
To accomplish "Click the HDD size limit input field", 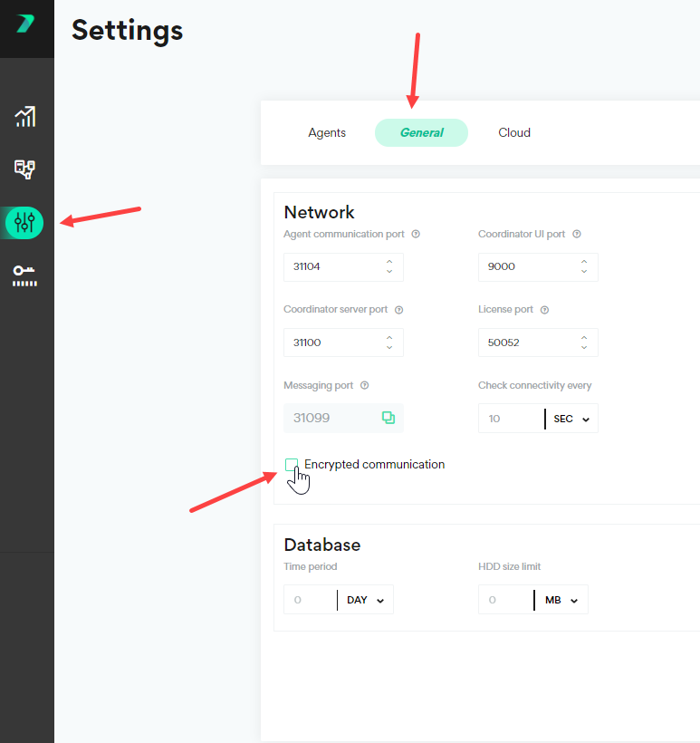I will [505, 600].
